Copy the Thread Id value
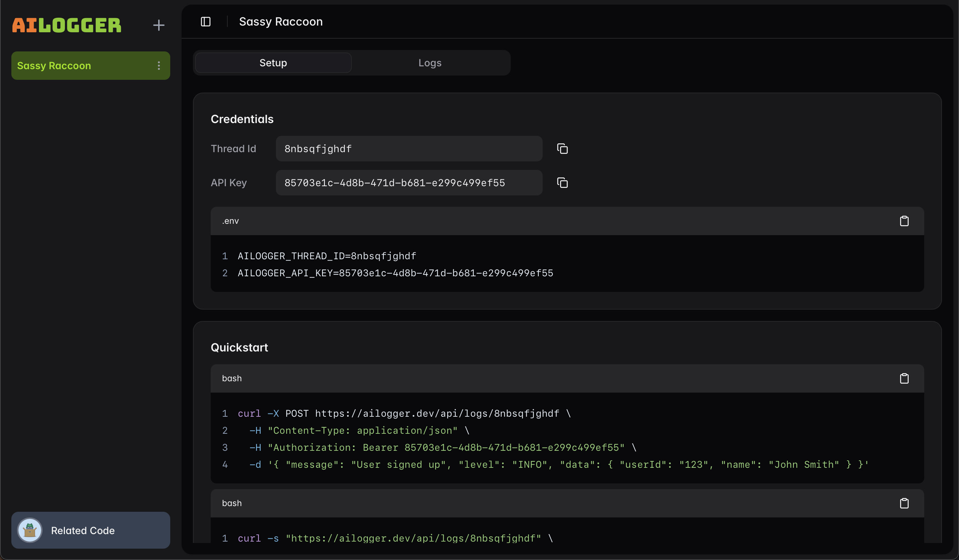This screenshot has width=959, height=560. 562,149
